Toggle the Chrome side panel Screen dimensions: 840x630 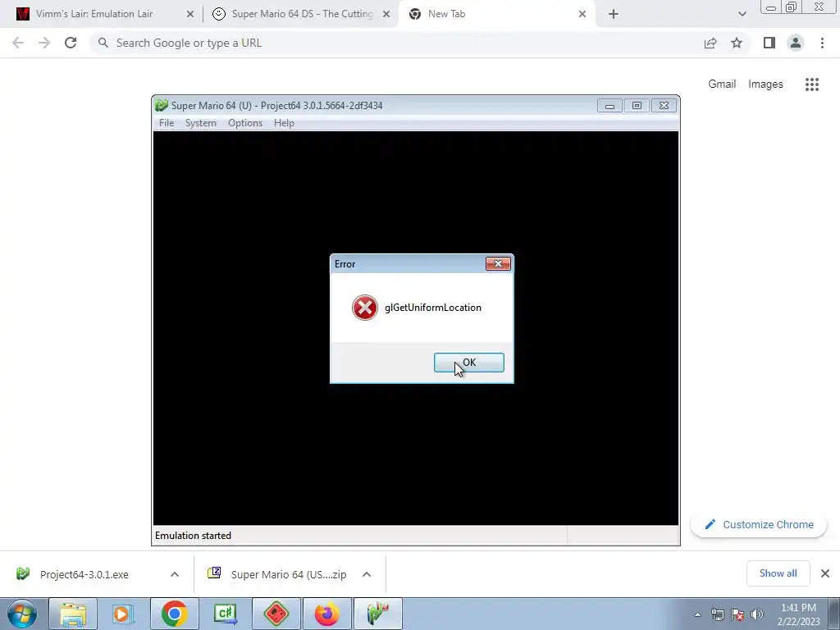point(769,43)
